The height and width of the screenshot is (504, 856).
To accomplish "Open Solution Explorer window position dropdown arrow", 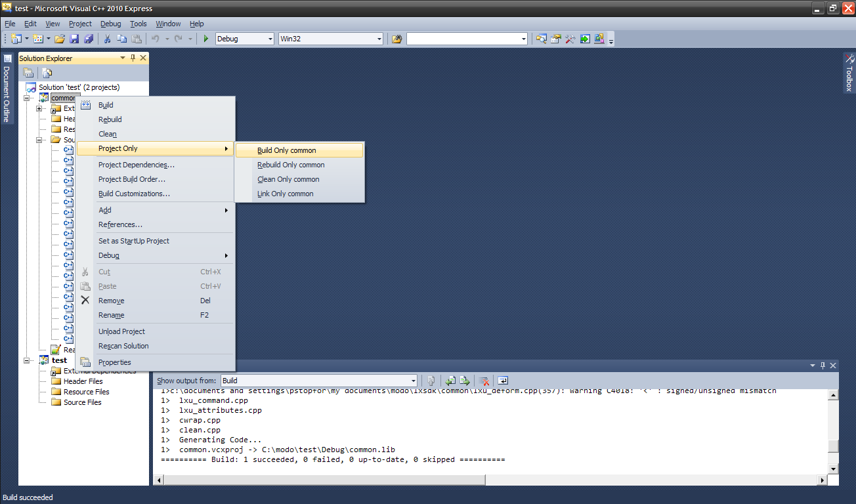I will click(x=122, y=58).
